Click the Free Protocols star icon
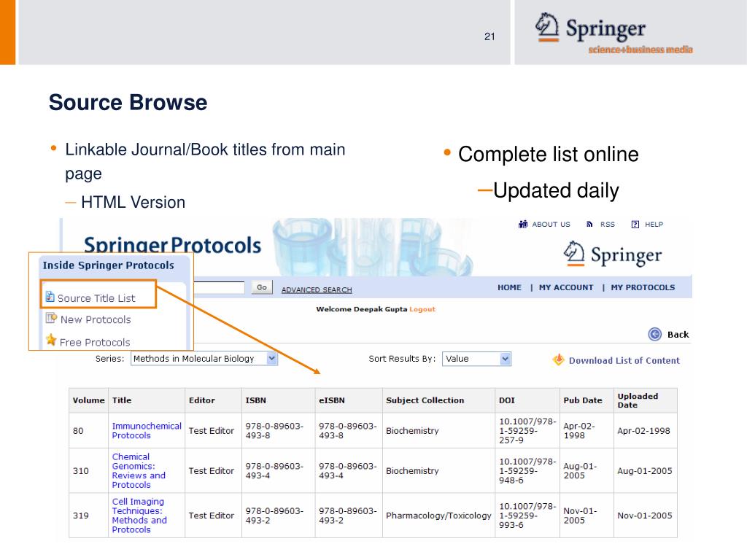Viewport: 747px width, 560px height. pos(51,340)
